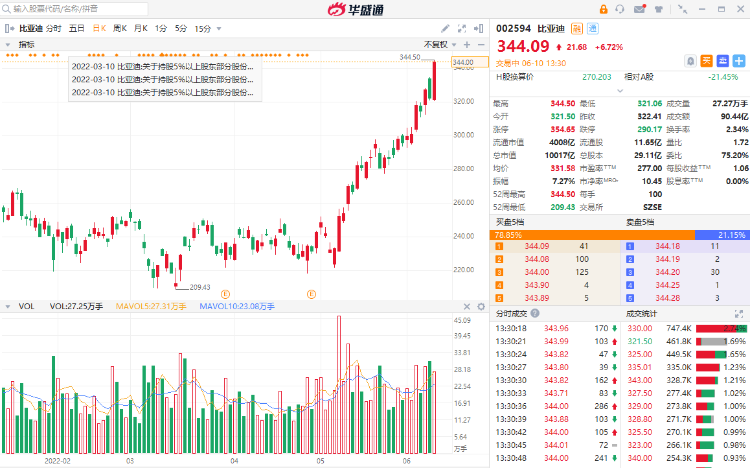Click the first E earnings marker
The width and height of the screenshot is (750, 468).
point(225,294)
